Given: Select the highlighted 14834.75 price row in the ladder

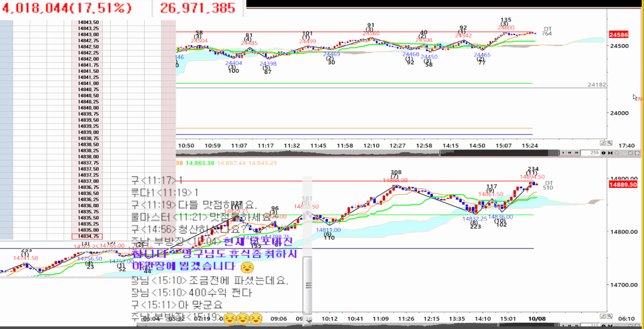Looking at the screenshot, I should (87, 236).
